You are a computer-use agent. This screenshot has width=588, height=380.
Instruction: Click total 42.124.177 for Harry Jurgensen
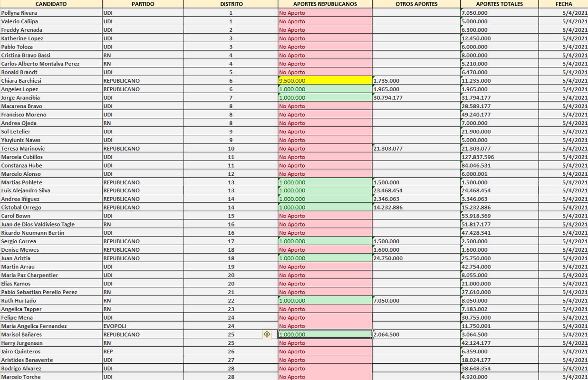500,343
